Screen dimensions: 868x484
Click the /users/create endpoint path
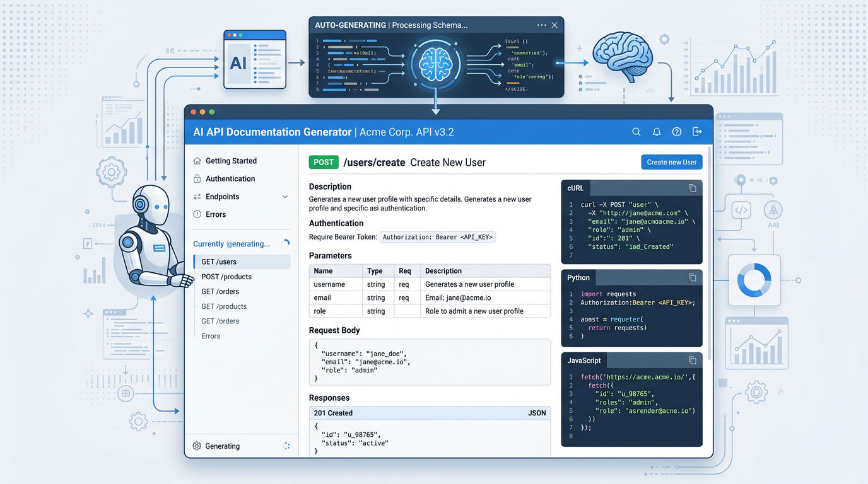pos(374,163)
